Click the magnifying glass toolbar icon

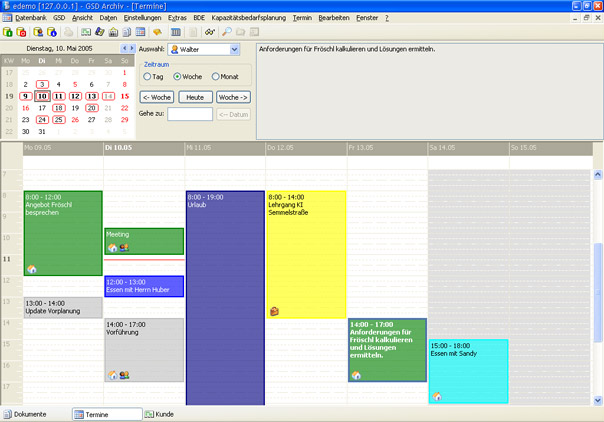[227, 32]
